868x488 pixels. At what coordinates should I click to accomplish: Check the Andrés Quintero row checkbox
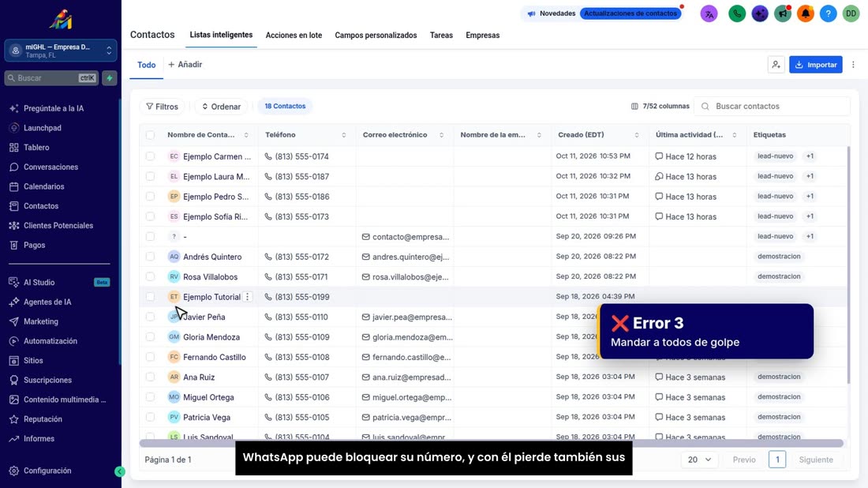(150, 257)
